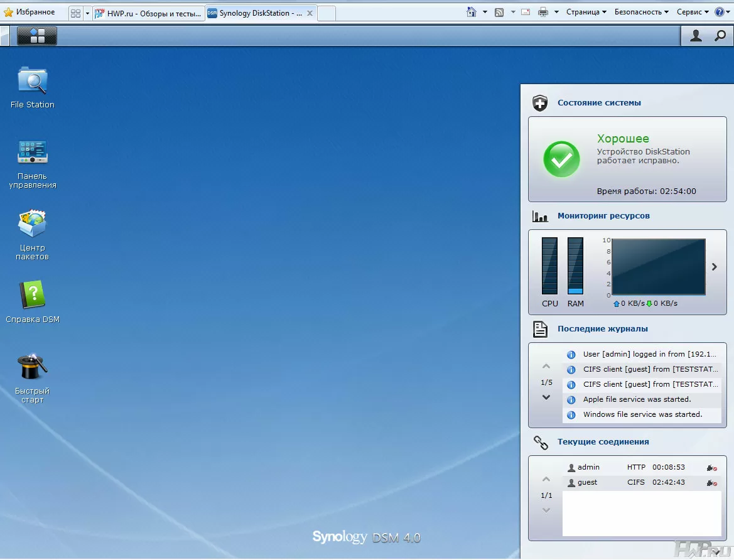The height and width of the screenshot is (560, 734).
Task: Open the Безопасность menu
Action: 641,12
